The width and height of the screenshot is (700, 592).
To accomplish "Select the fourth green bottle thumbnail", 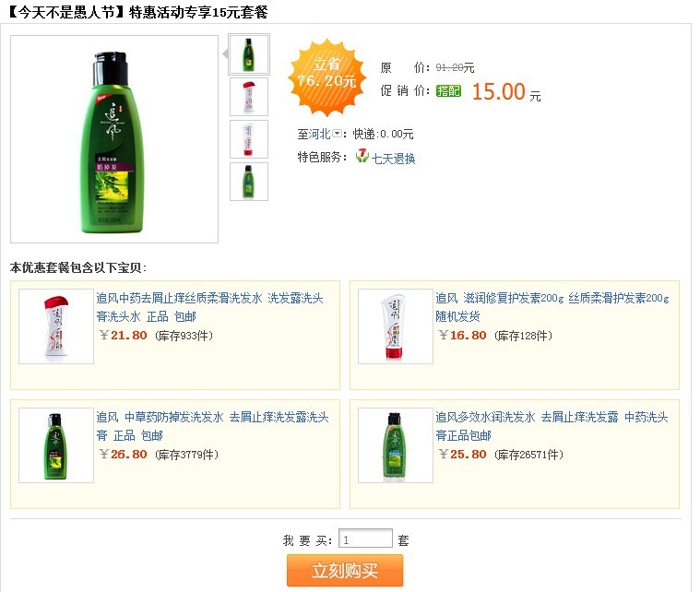I will click(249, 182).
